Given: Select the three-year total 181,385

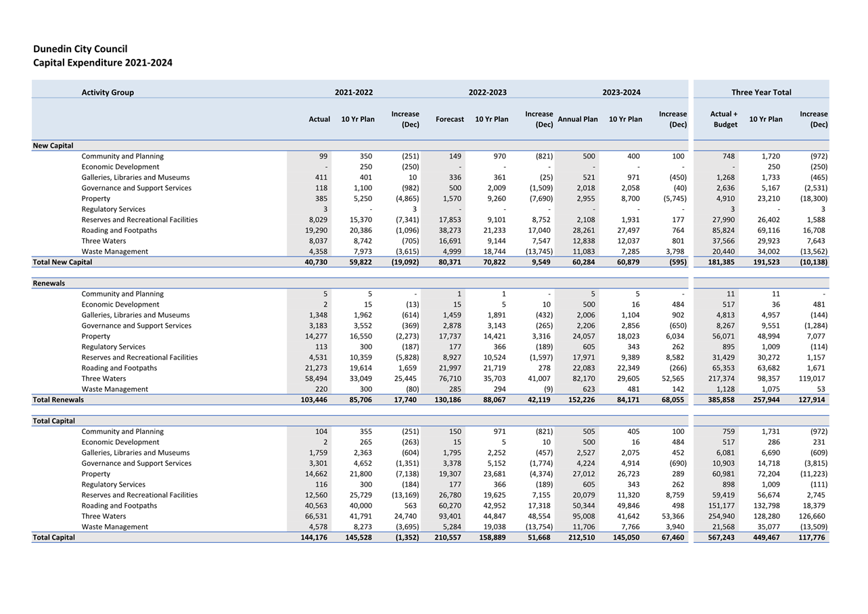Looking at the screenshot, I should point(721,262).
